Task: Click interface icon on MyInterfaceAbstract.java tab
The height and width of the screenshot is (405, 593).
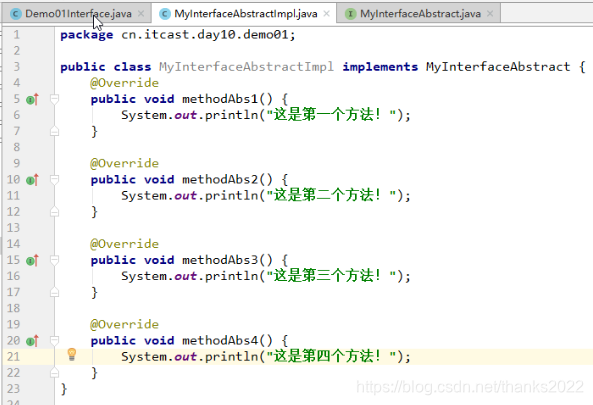Action: (x=351, y=14)
